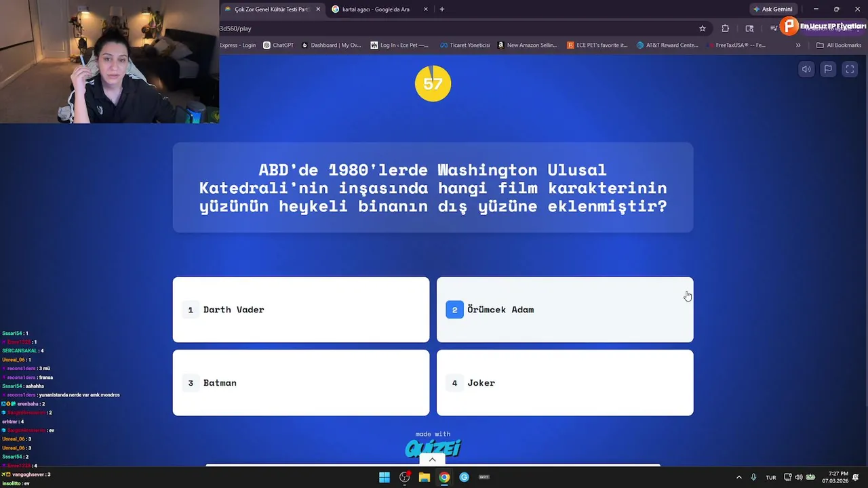This screenshot has width=868, height=488.
Task: Open the OBS-like taskbar icon with red badge
Action: [405, 477]
